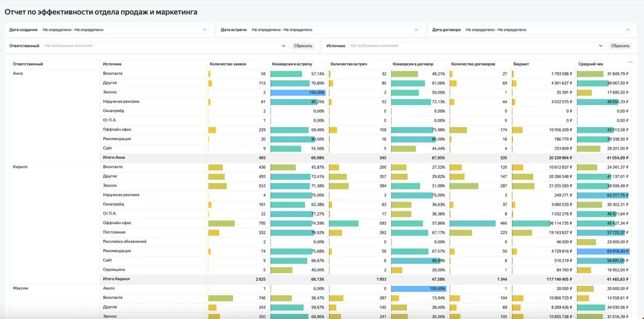This screenshot has height=319, width=644.
Task: Reset the Источник filter with Сбросить
Action: (620, 46)
